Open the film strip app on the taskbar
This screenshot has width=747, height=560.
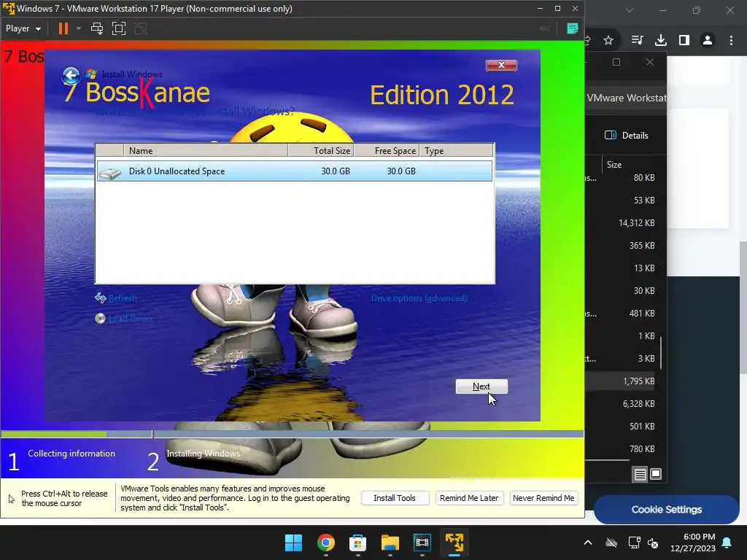[422, 542]
